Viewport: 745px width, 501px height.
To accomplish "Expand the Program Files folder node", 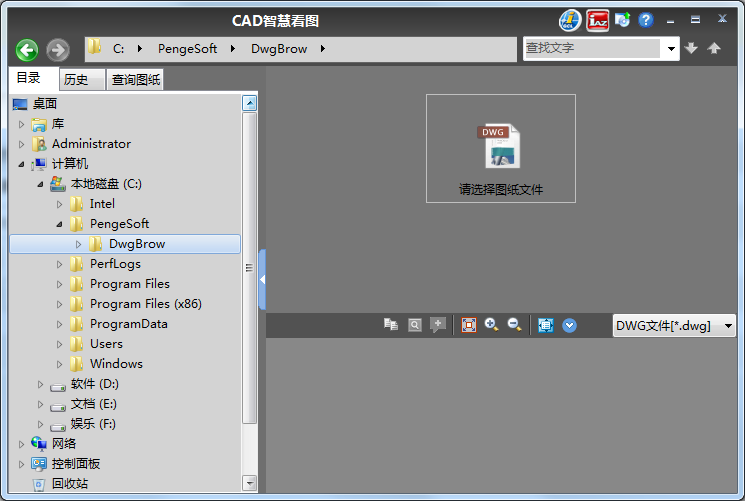I will (60, 284).
